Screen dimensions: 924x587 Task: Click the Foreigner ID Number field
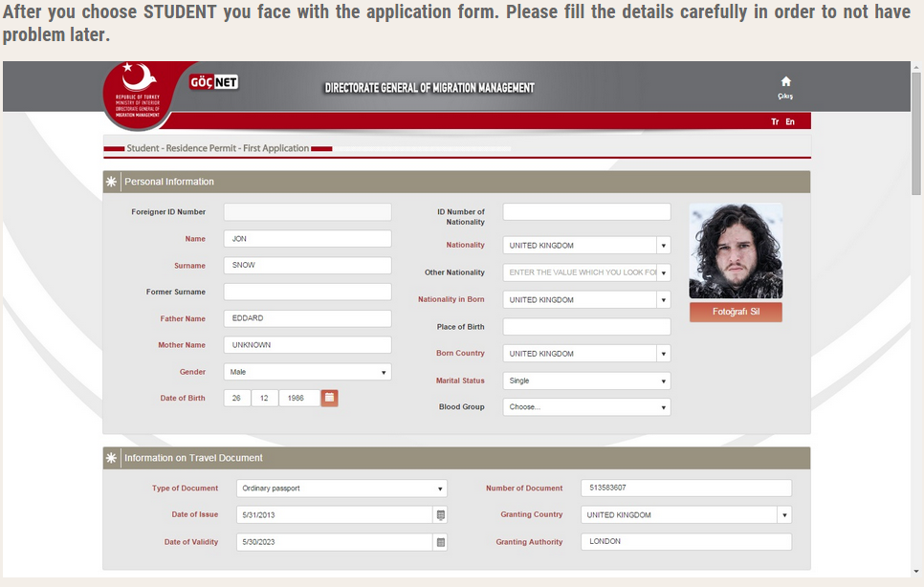(308, 212)
